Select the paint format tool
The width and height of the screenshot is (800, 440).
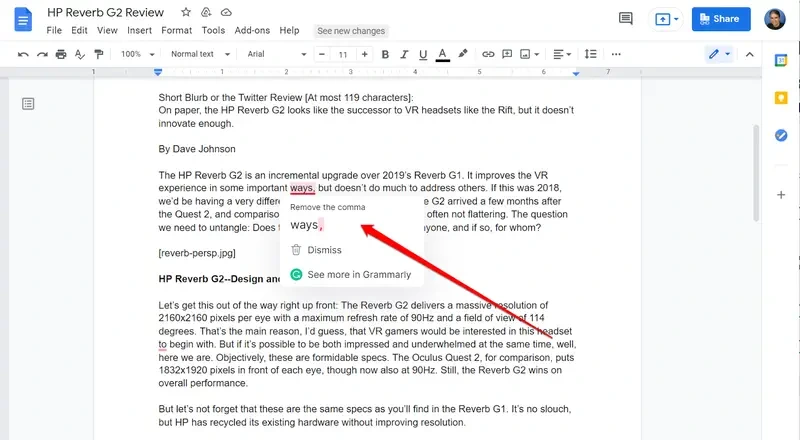click(x=99, y=54)
